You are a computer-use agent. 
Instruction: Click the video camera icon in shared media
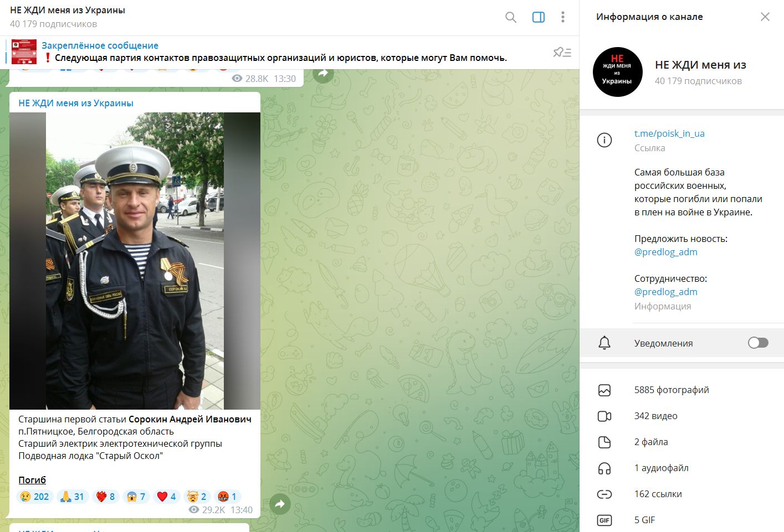(604, 416)
